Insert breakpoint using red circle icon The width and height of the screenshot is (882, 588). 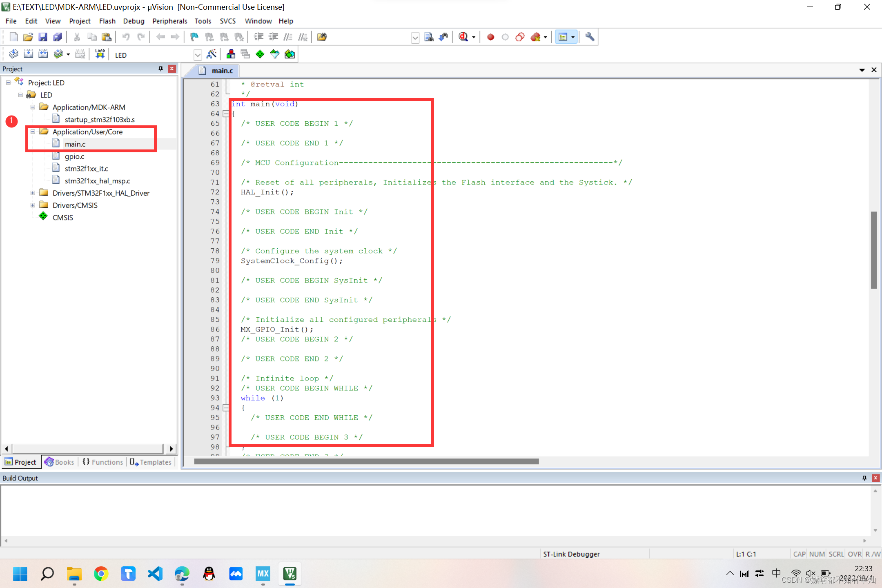coord(490,37)
